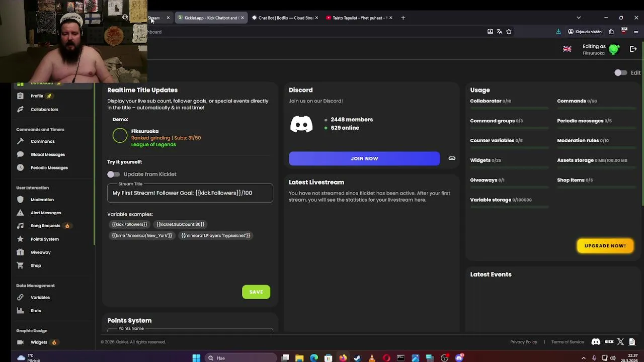644x362 pixels.
Task: Close the Chat Bot BotRix tab
Action: tap(316, 18)
